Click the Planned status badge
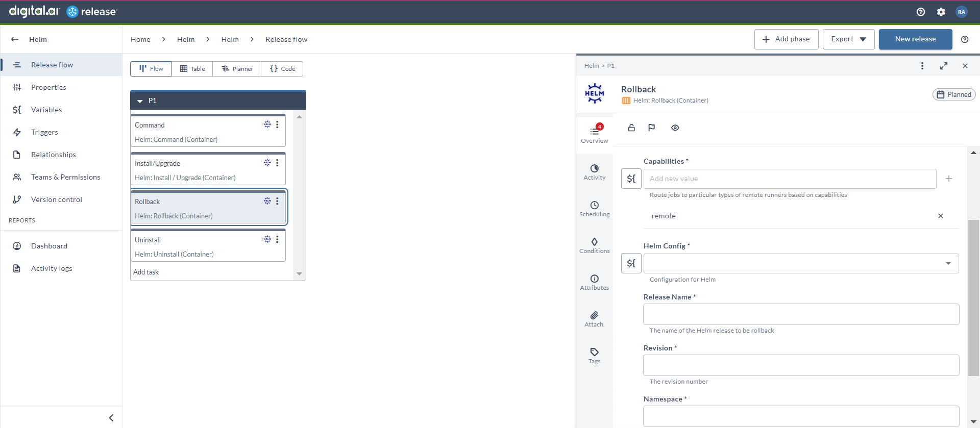 (x=954, y=94)
